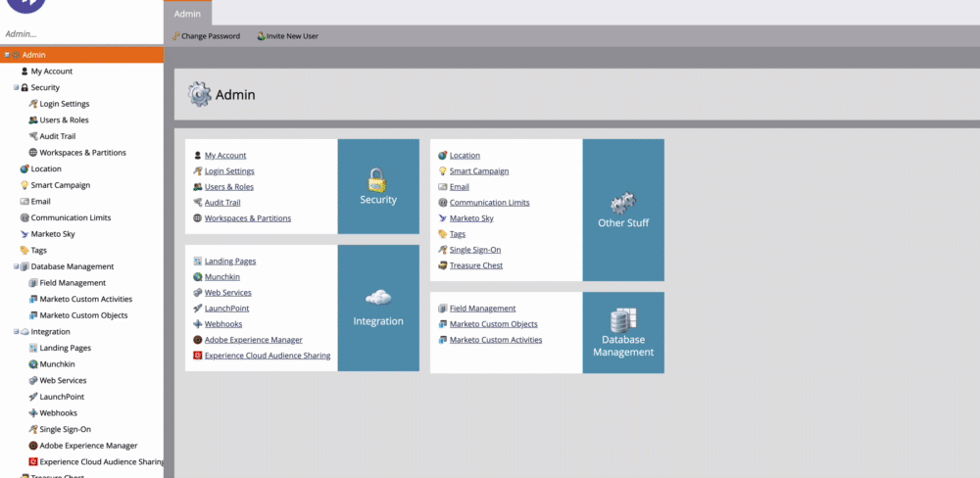Open the Field Management link in the Database card
980x478 pixels.
point(483,308)
